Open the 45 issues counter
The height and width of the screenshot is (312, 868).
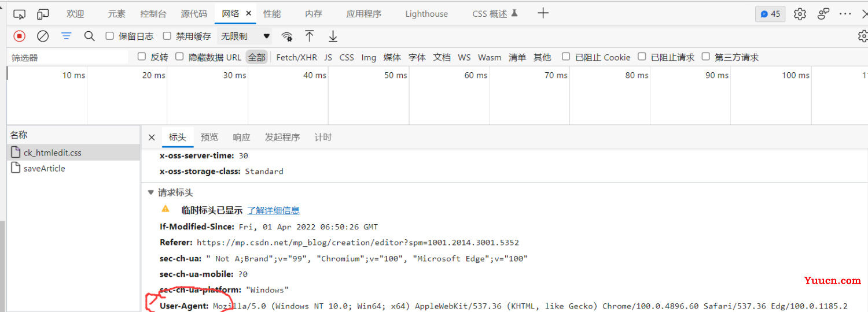click(x=770, y=14)
